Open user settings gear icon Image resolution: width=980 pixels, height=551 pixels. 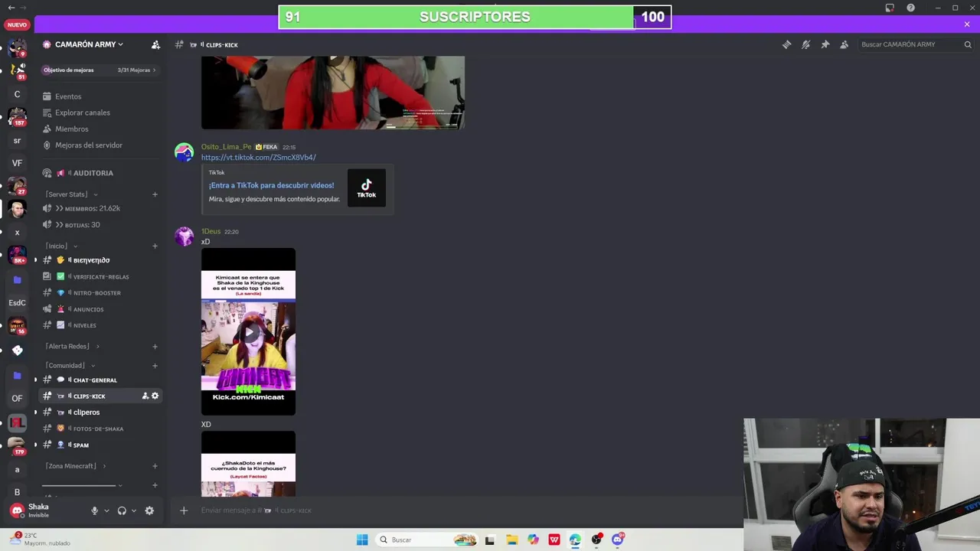click(x=149, y=510)
